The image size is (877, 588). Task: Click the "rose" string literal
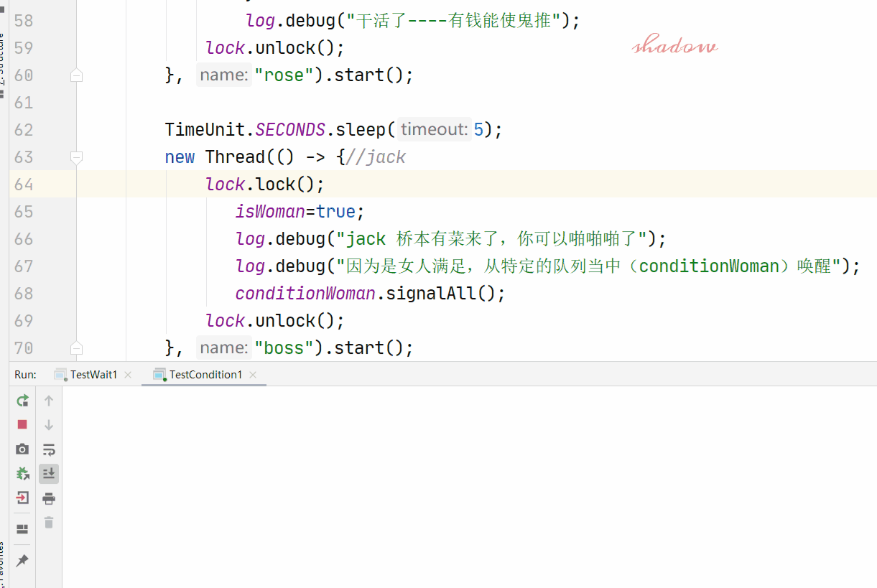tap(284, 75)
